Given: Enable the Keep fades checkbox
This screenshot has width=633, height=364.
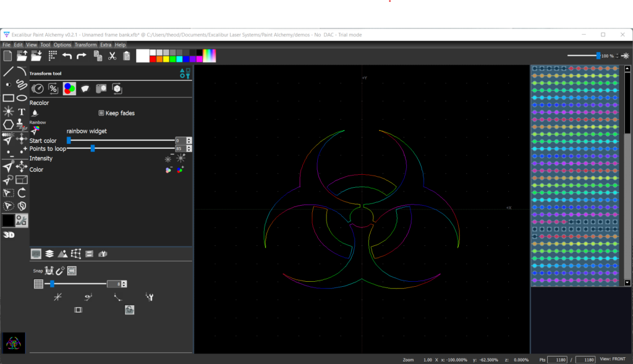Looking at the screenshot, I should 101,113.
